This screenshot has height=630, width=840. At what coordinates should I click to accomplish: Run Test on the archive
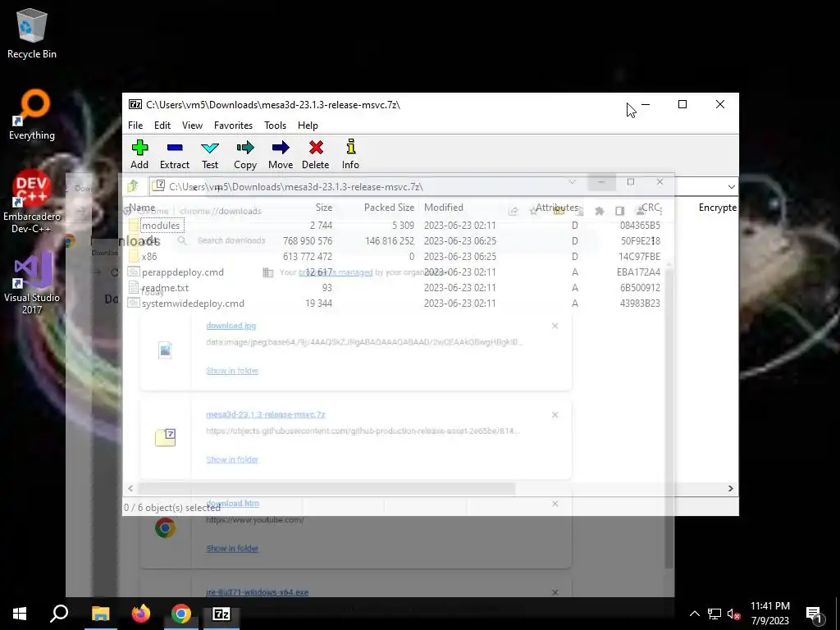point(210,154)
